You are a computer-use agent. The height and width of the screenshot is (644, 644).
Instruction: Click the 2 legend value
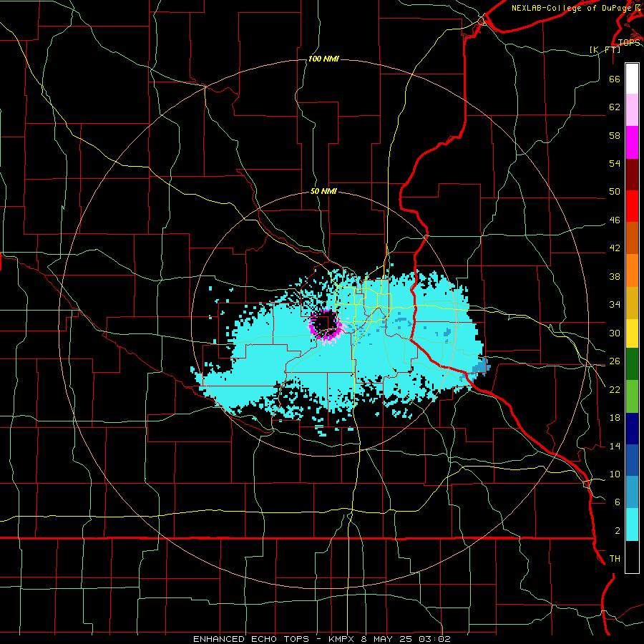618,531
